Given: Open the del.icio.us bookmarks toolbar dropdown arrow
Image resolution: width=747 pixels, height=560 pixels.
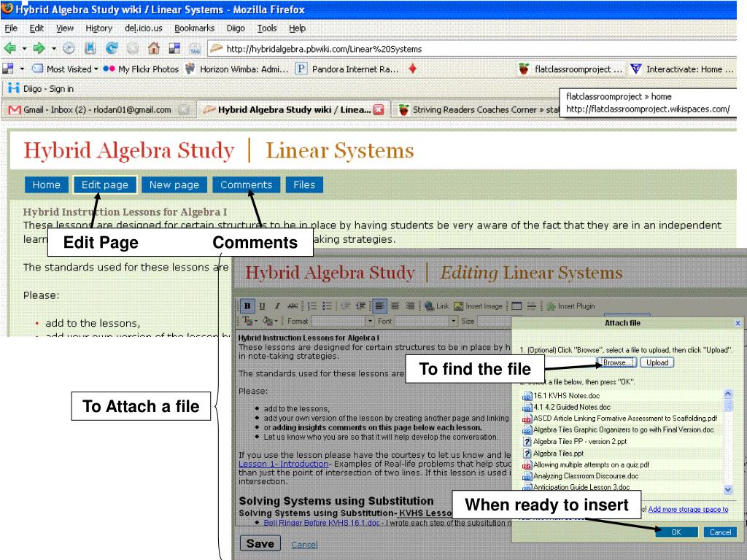Looking at the screenshot, I should (x=22, y=69).
